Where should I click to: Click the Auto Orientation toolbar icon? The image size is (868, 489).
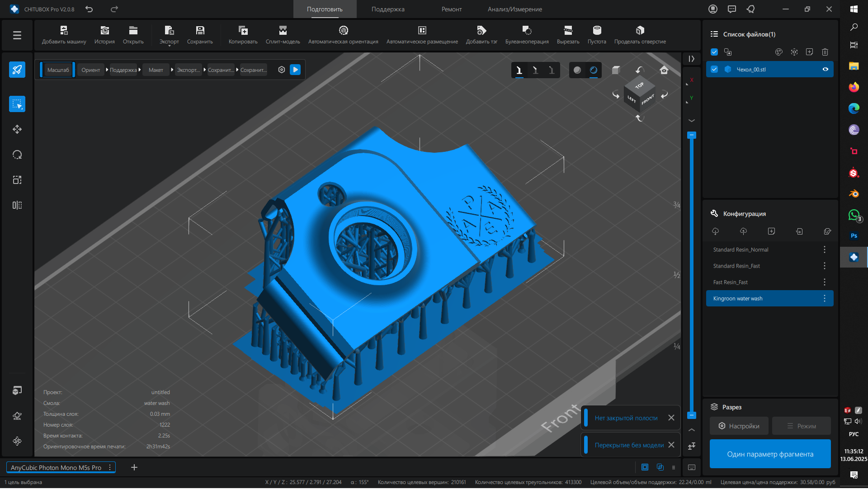coord(343,31)
